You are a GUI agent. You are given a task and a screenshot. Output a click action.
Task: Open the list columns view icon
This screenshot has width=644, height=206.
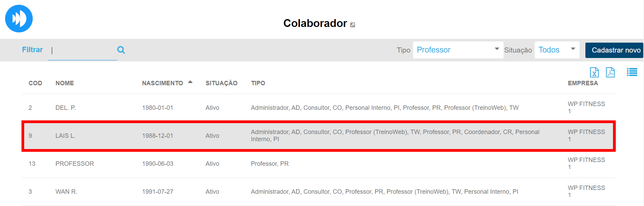tap(632, 72)
